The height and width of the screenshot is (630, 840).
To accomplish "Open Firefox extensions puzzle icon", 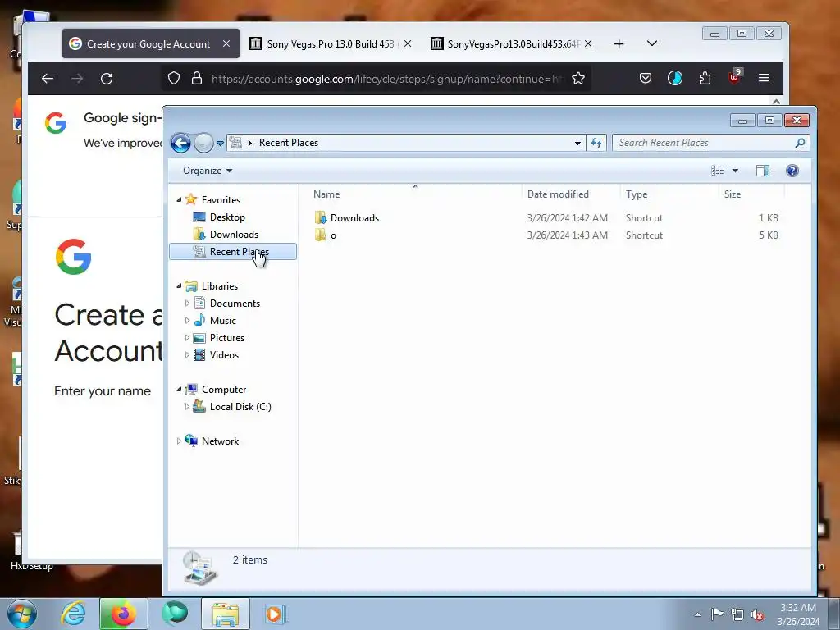I will tap(705, 79).
